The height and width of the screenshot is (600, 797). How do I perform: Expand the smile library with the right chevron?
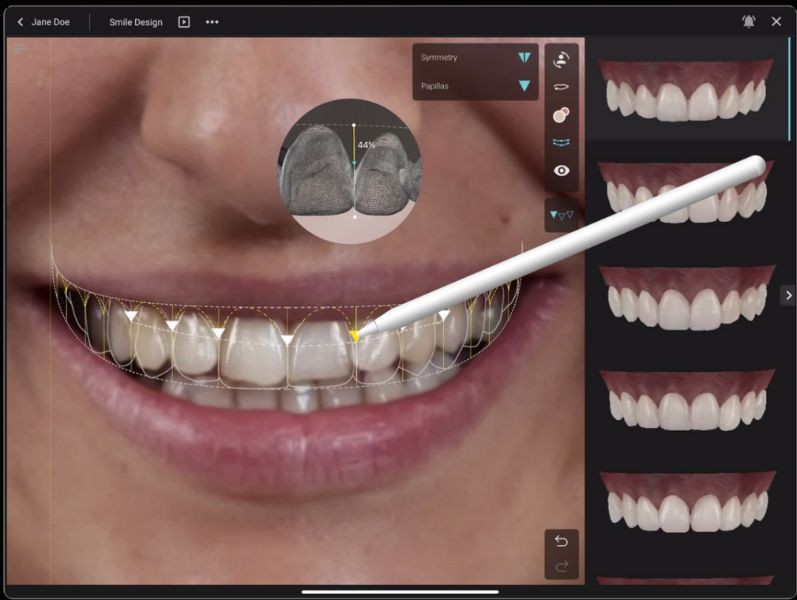click(788, 295)
